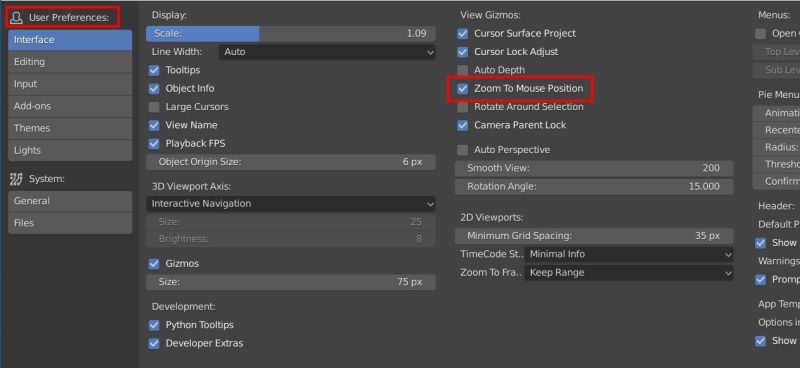This screenshot has height=368, width=800.
Task: Open the Line Width dropdown
Action: 327,52
